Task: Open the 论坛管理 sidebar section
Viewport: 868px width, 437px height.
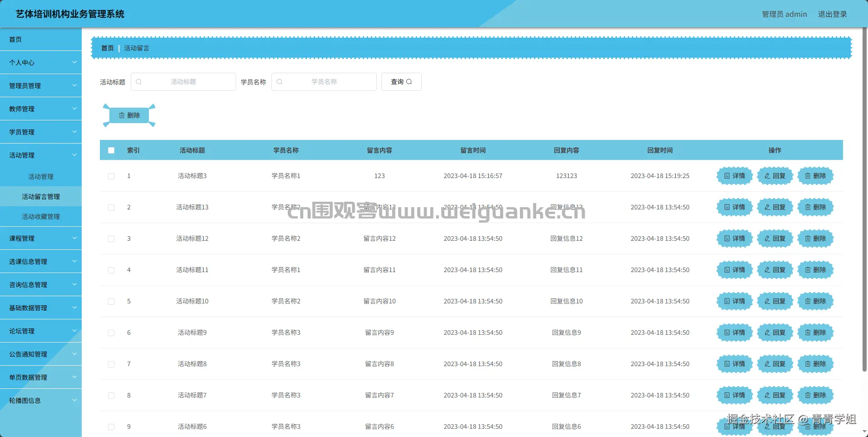Action: tap(41, 331)
